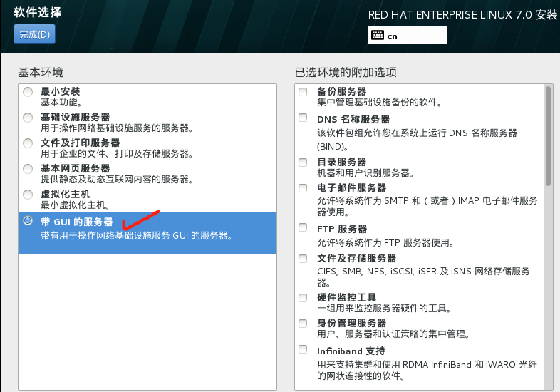Tick the Infiniband 支持 checkbox
The width and height of the screenshot is (560, 392).
pos(303,349)
